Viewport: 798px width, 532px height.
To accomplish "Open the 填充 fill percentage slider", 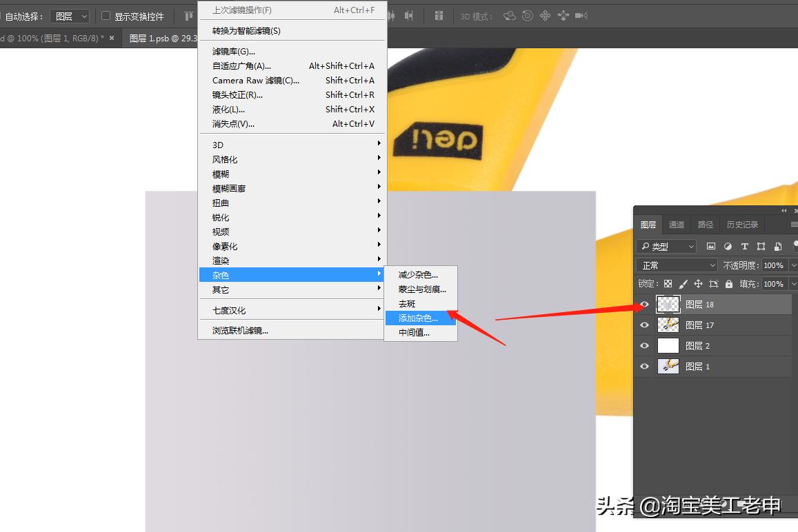I will click(792, 284).
